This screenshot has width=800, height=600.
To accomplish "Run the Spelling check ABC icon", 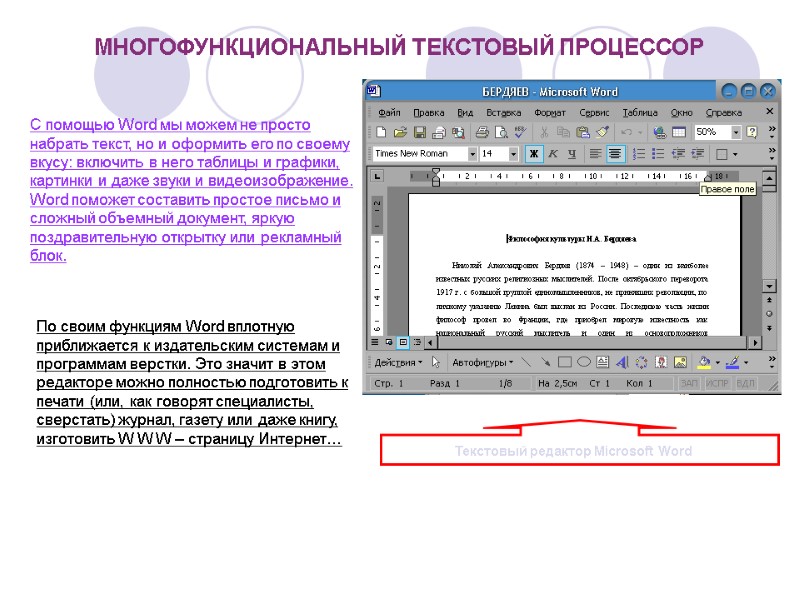I will click(520, 133).
